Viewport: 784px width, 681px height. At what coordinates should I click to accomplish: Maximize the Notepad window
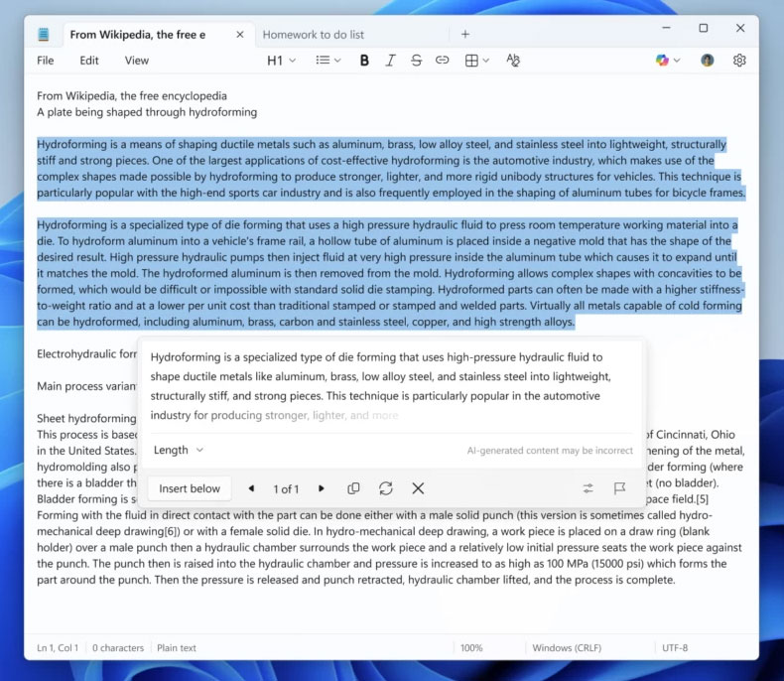(x=704, y=28)
